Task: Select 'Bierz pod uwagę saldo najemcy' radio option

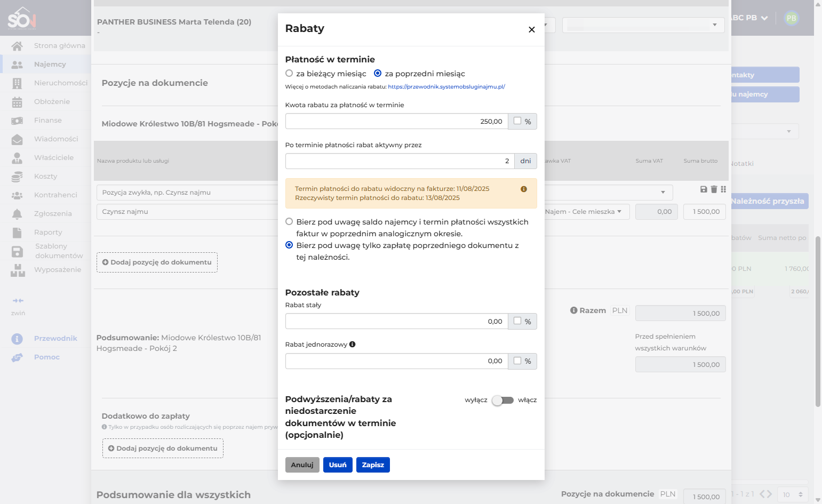Action: 289,221
